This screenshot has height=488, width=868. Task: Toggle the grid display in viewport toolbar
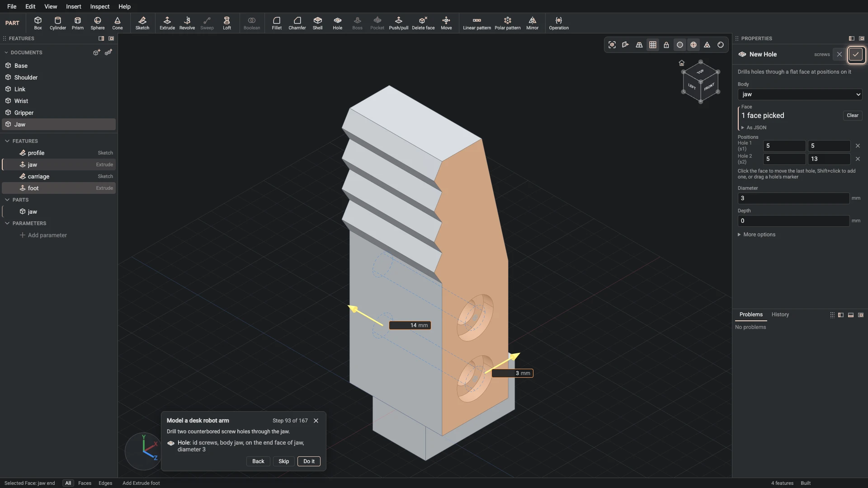click(653, 45)
